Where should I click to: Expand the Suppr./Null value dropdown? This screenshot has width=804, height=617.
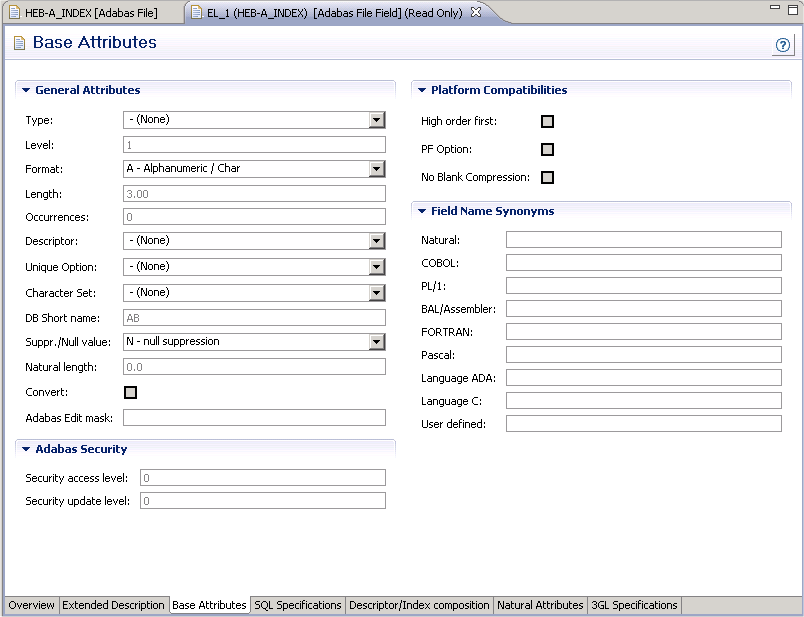pyautogui.click(x=376, y=342)
